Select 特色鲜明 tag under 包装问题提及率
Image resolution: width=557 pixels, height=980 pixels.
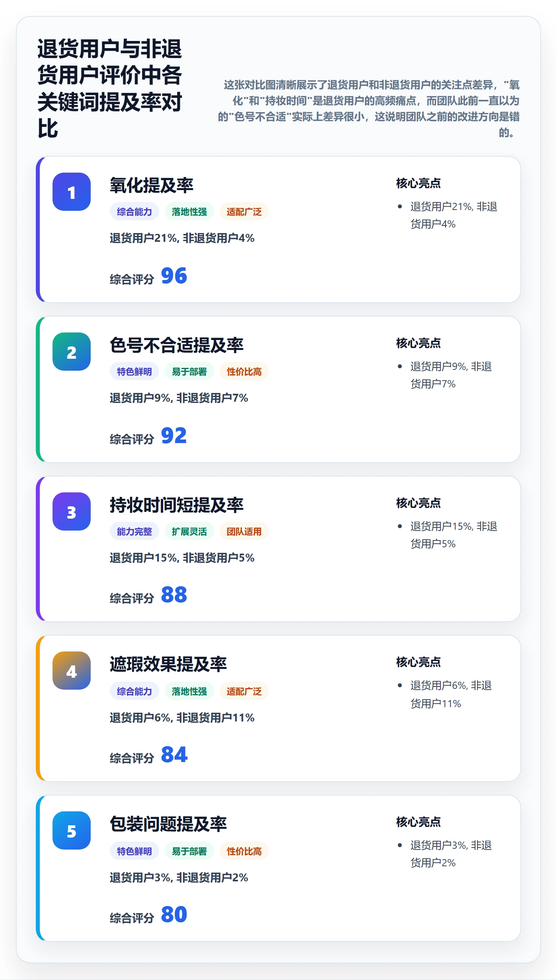pyautogui.click(x=134, y=851)
